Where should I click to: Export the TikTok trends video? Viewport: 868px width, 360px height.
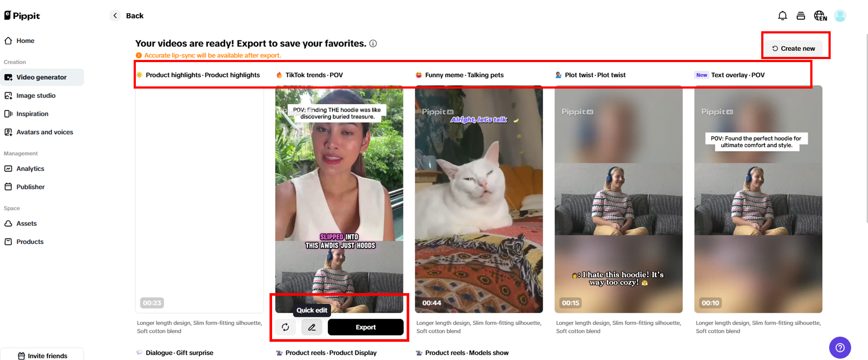point(365,327)
